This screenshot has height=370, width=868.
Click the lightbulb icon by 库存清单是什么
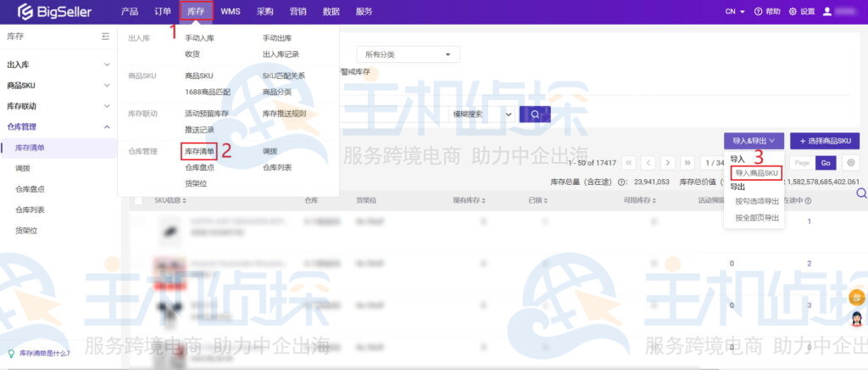(11, 353)
